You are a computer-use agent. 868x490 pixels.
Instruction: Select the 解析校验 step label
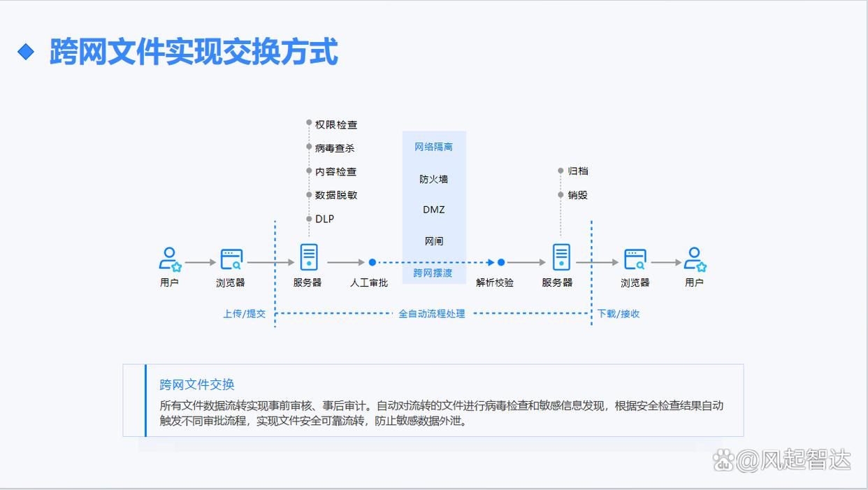coord(495,282)
